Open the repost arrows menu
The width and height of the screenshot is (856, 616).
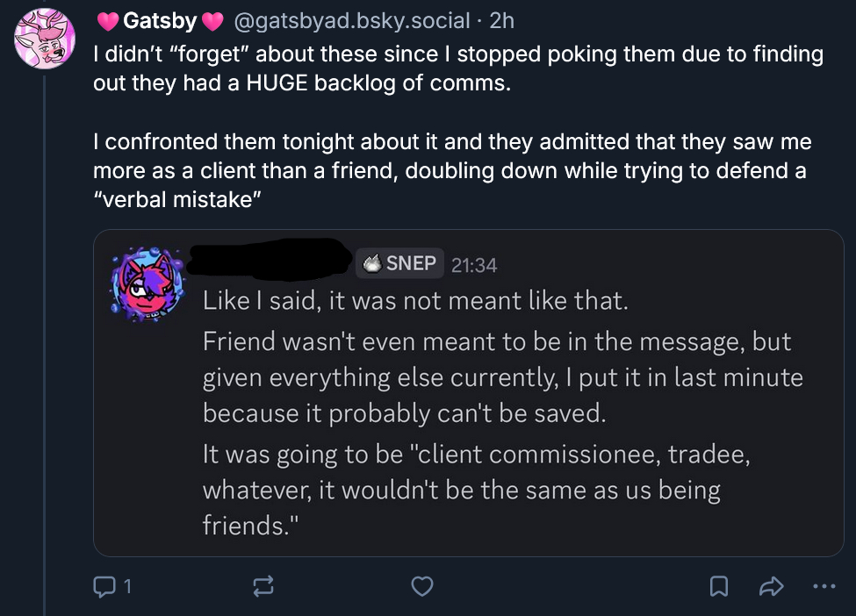[263, 585]
